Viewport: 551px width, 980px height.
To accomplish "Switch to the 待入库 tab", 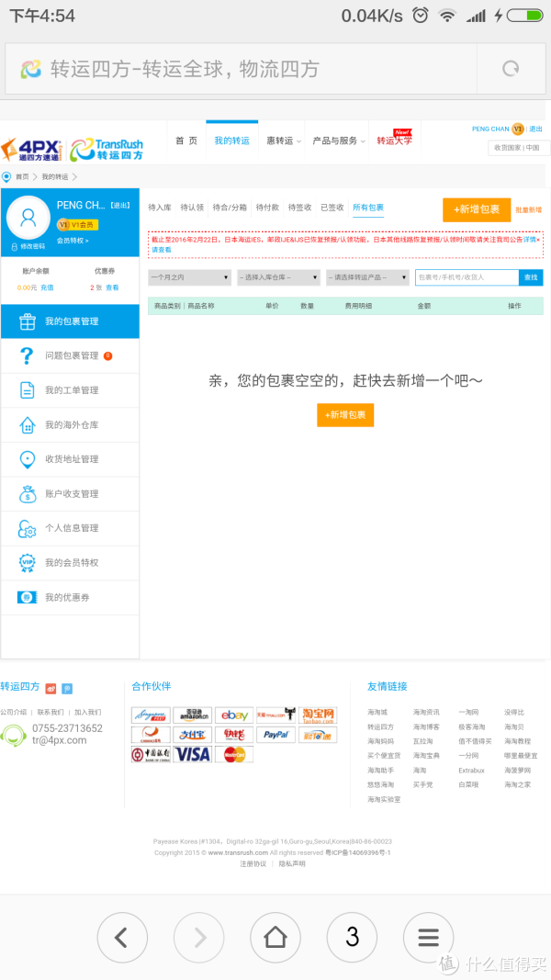I will click(159, 208).
